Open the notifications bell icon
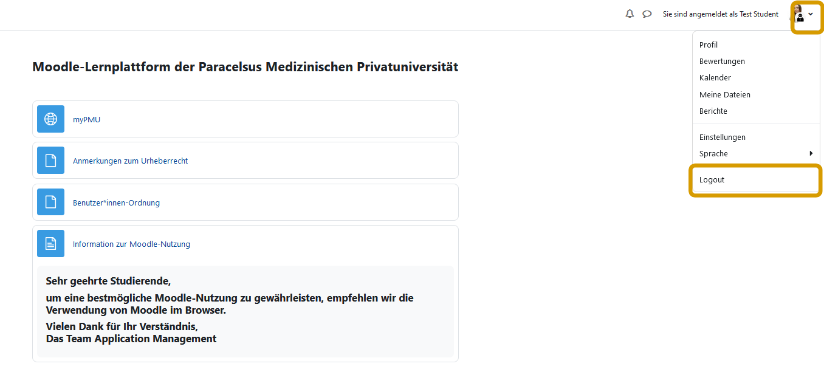Screen dimensions: 824x372 click(x=630, y=14)
